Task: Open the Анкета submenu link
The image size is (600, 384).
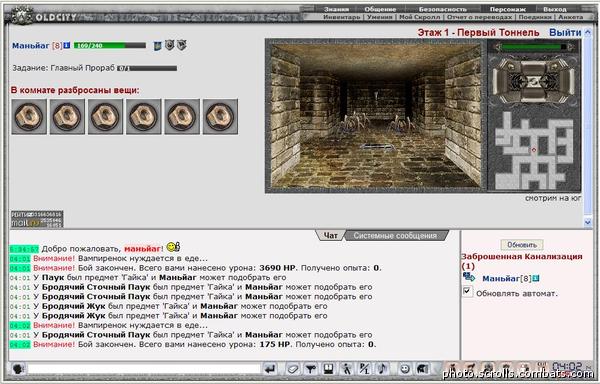Action: pos(570,17)
